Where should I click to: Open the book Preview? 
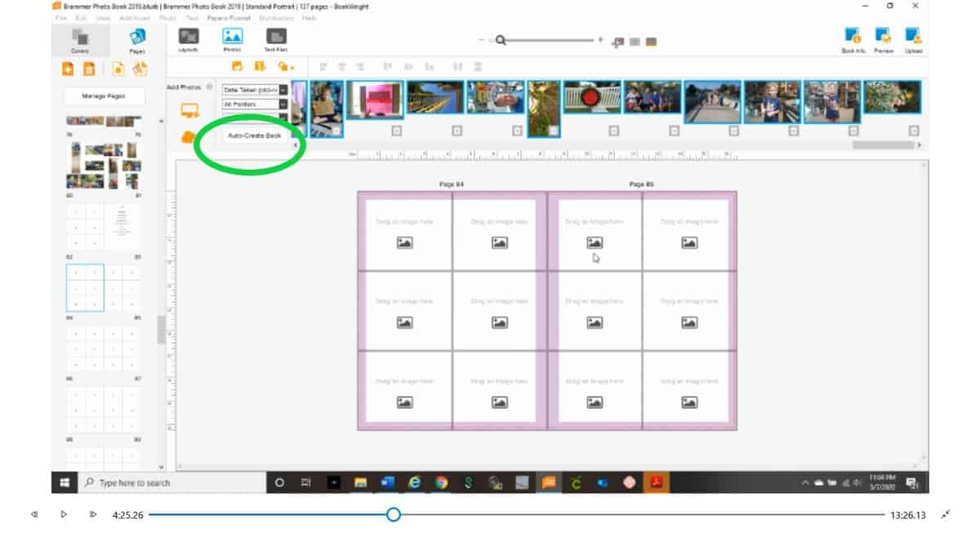pos(884,38)
